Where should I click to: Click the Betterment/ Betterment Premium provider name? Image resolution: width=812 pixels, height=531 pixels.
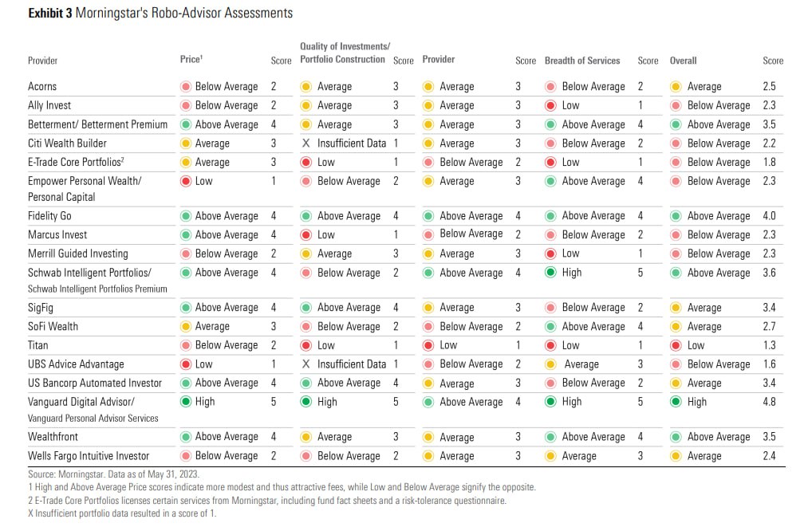[x=97, y=124]
